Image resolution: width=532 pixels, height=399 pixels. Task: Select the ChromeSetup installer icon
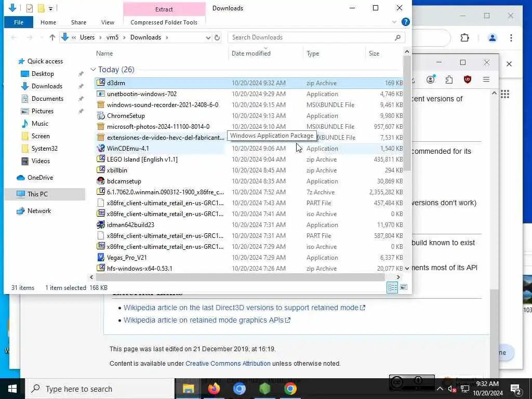tap(100, 115)
